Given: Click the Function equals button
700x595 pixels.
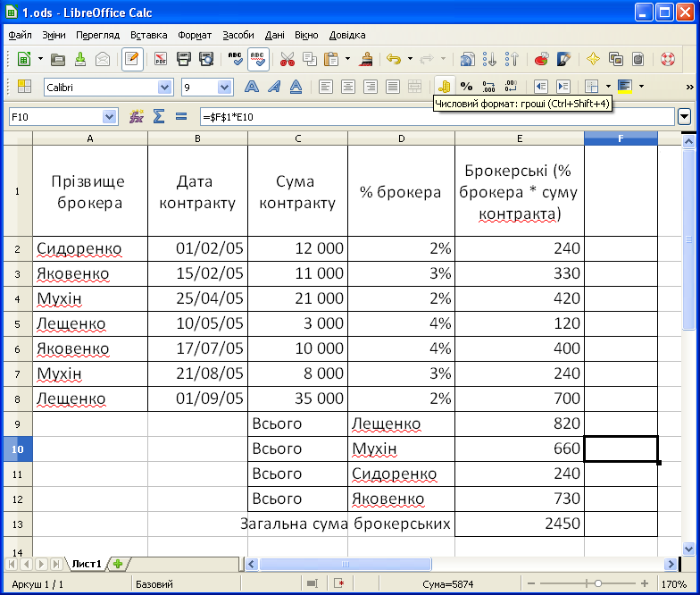Looking at the screenshot, I should pyautogui.click(x=181, y=117).
